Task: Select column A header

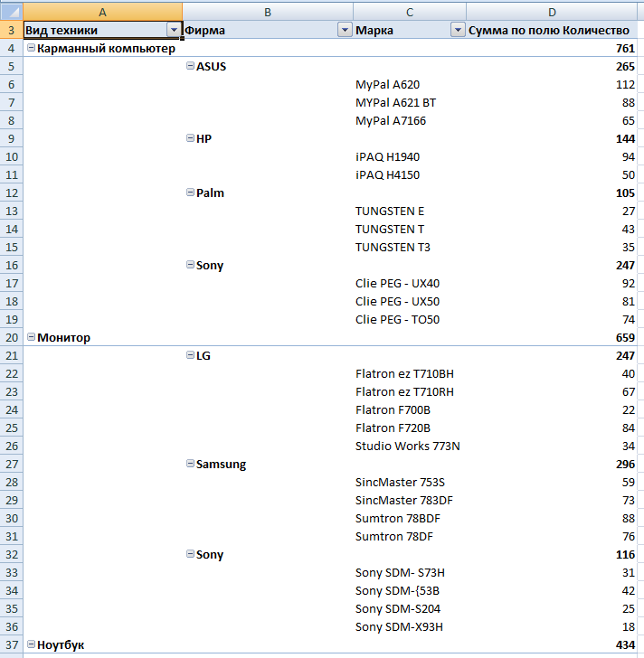Action: point(102,12)
